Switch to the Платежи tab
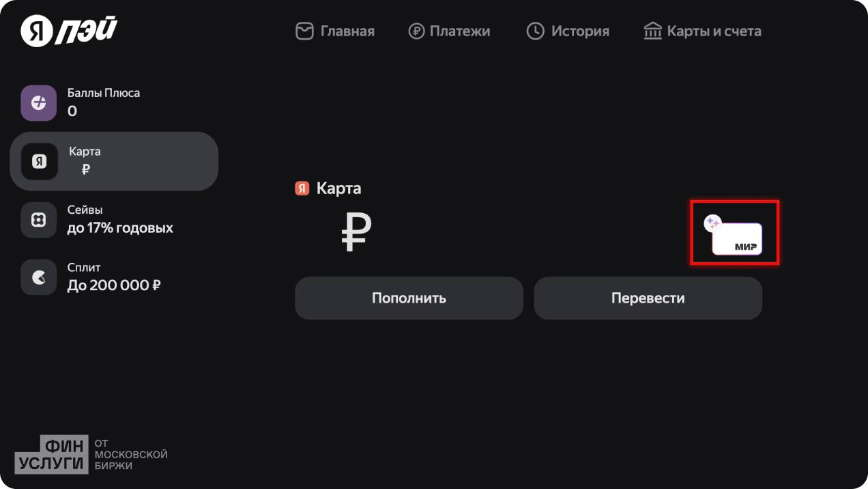Screen dimensions: 868x489 [460, 31]
